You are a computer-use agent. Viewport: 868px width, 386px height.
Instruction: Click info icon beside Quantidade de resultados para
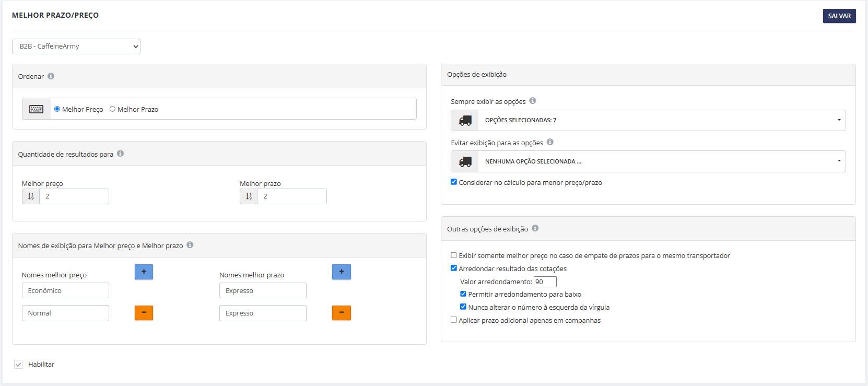pos(120,154)
